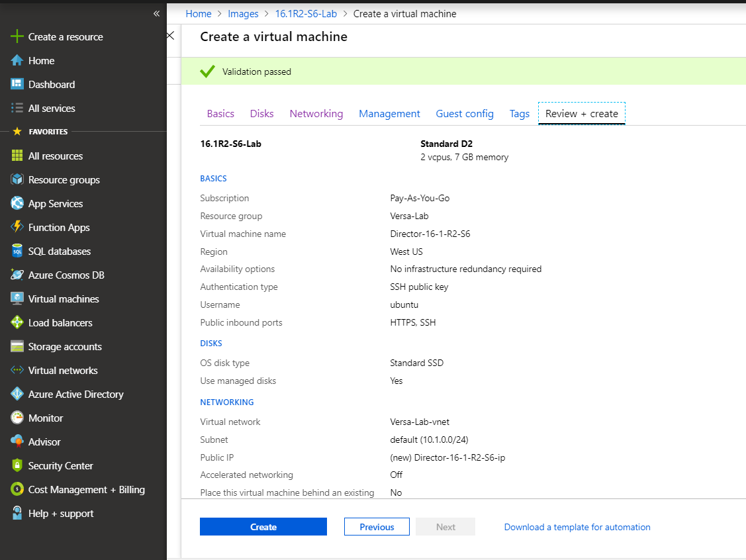This screenshot has height=560, width=746.
Task: Click the Previous button
Action: tap(377, 527)
